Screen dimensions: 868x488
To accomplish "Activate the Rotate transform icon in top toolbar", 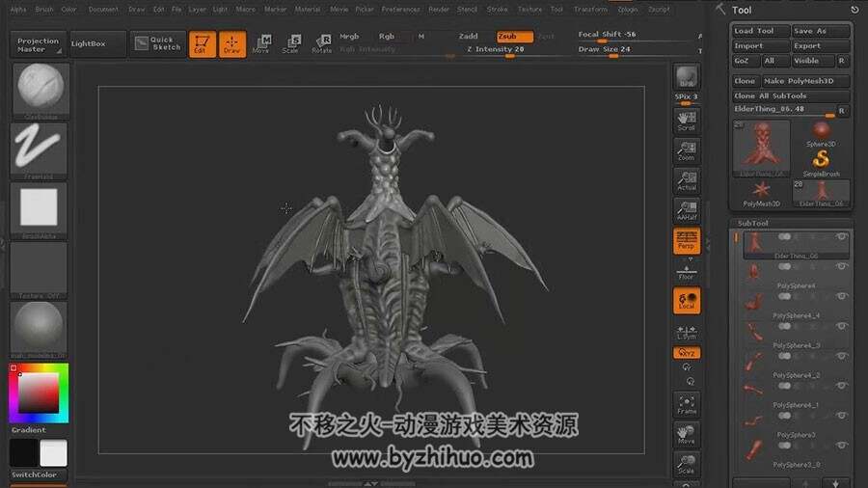I will (x=321, y=43).
